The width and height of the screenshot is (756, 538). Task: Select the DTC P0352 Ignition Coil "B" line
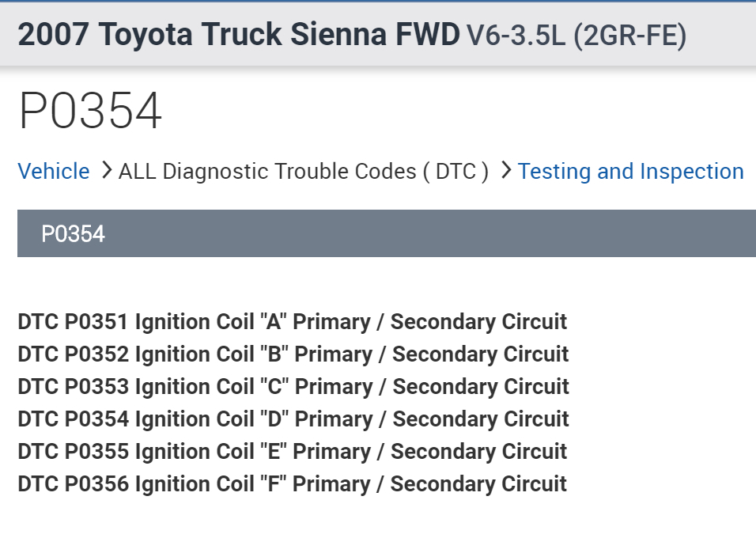(x=293, y=354)
